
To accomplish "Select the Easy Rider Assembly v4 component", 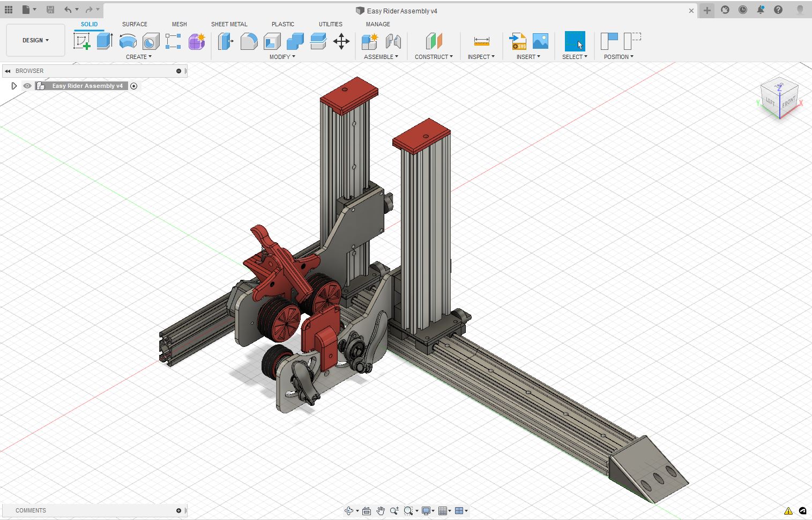I will pos(87,86).
